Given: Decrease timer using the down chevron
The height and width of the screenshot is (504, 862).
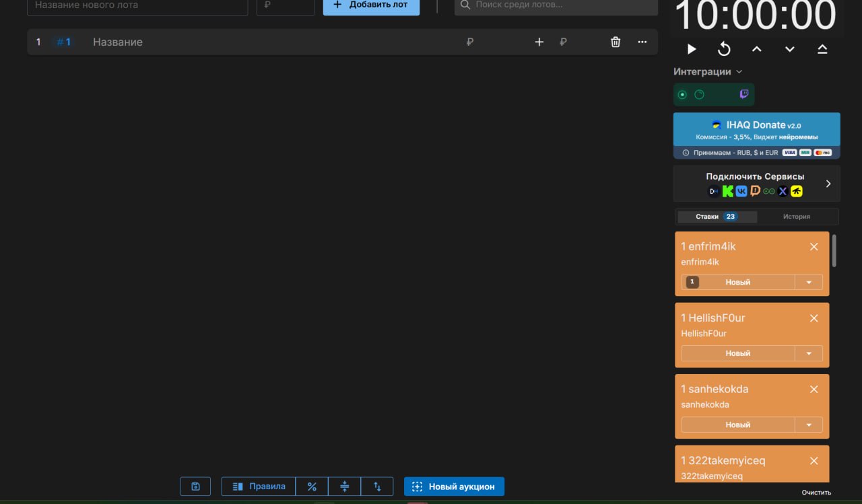Looking at the screenshot, I should point(790,49).
